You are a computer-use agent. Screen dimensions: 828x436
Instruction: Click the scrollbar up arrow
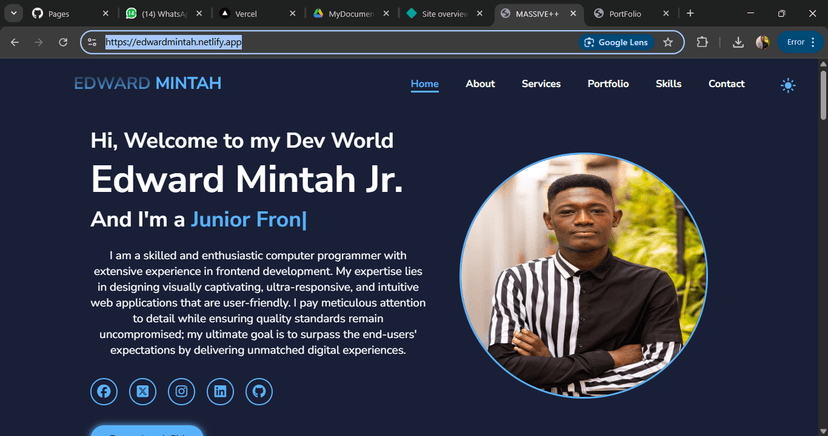(x=823, y=64)
